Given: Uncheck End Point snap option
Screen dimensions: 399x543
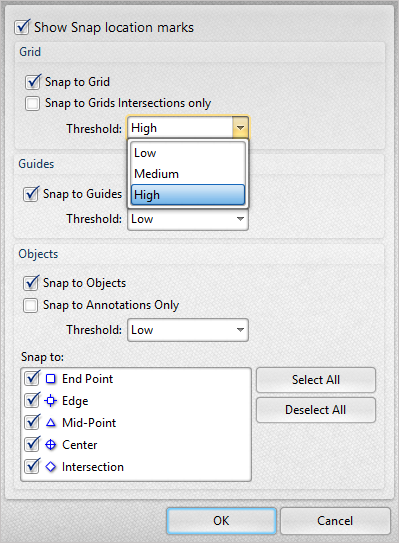Looking at the screenshot, I should tap(32, 378).
